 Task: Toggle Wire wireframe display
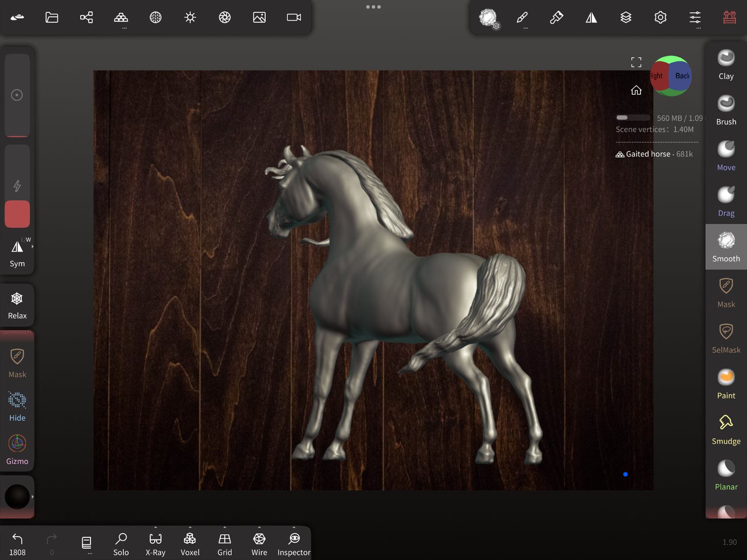259,544
